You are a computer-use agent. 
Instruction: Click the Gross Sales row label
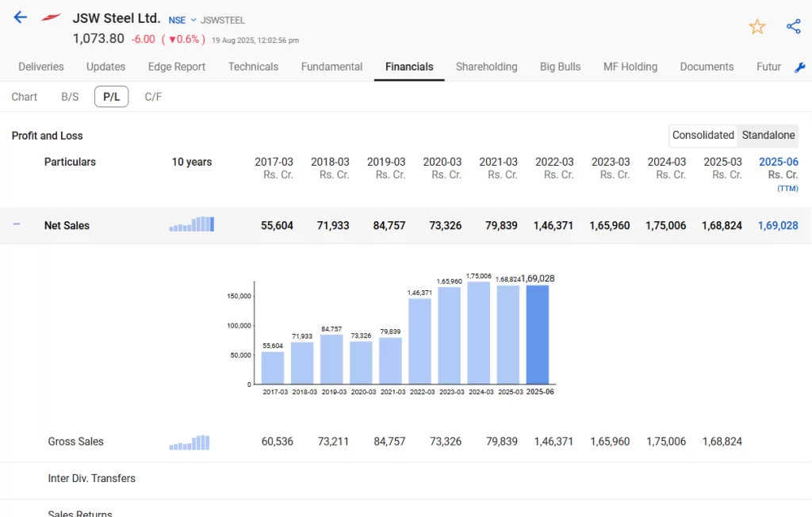(75, 442)
